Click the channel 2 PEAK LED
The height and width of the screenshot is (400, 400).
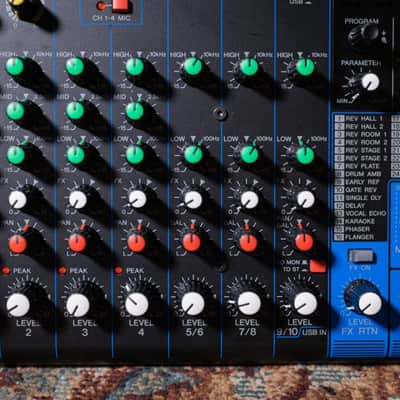pyautogui.click(x=6, y=270)
